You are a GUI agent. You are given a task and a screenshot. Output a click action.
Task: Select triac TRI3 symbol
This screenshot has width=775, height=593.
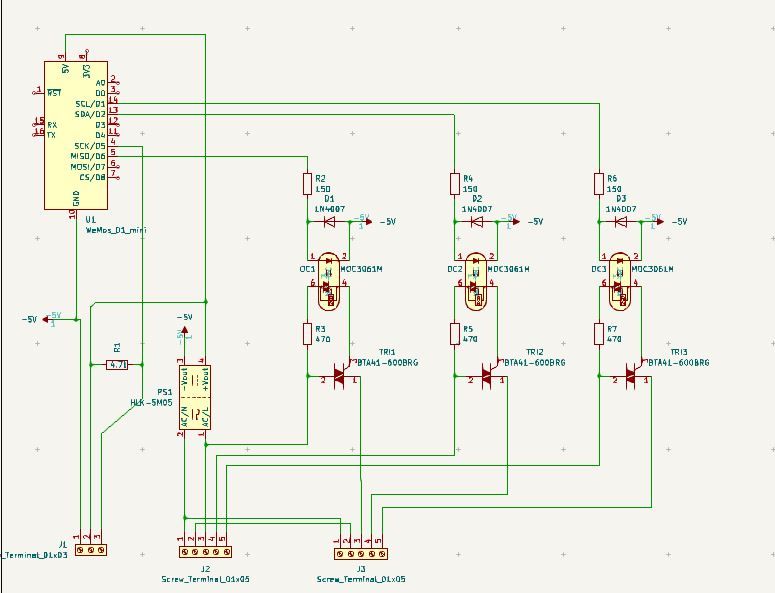coord(631,376)
